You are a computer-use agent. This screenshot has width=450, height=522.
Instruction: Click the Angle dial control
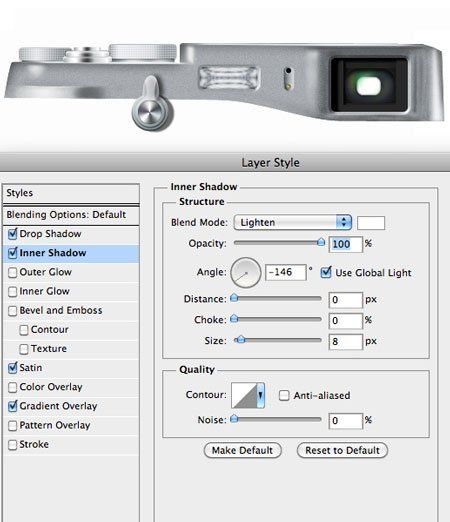tap(246, 272)
